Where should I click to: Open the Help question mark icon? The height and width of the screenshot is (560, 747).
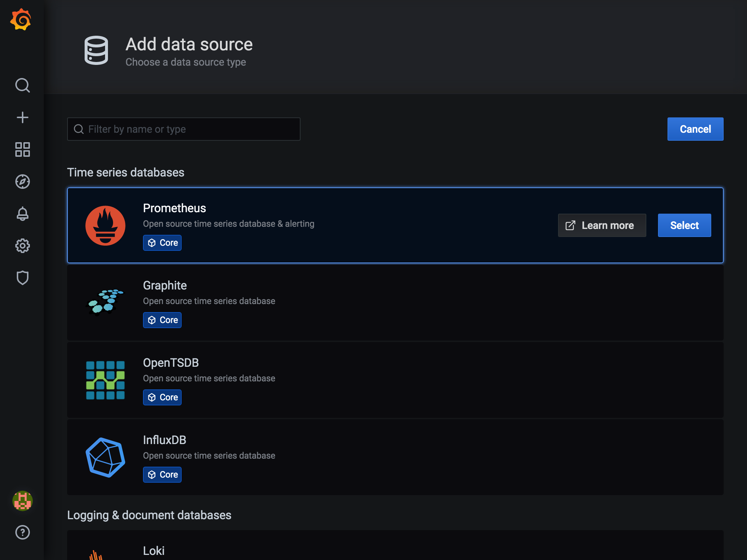[x=22, y=532]
